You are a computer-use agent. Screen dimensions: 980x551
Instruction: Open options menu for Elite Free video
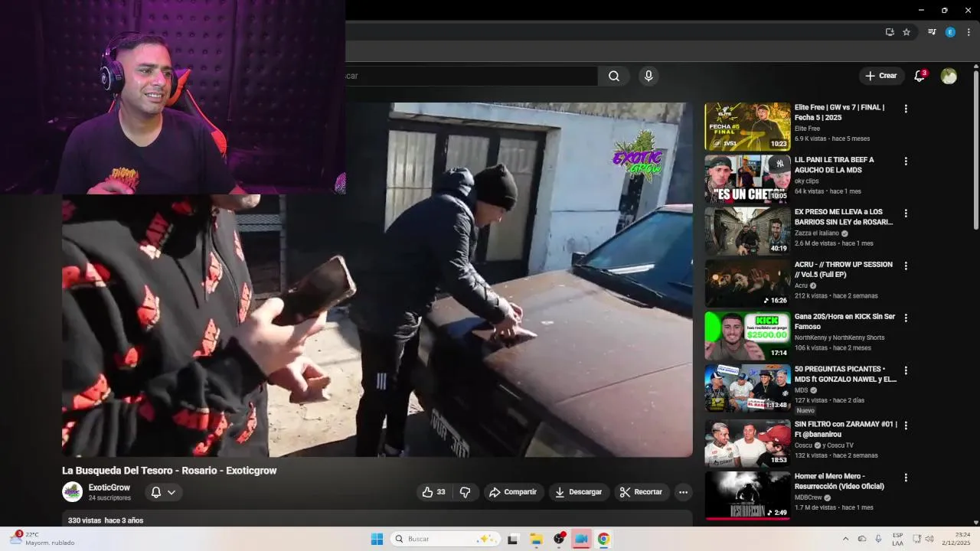click(x=906, y=109)
